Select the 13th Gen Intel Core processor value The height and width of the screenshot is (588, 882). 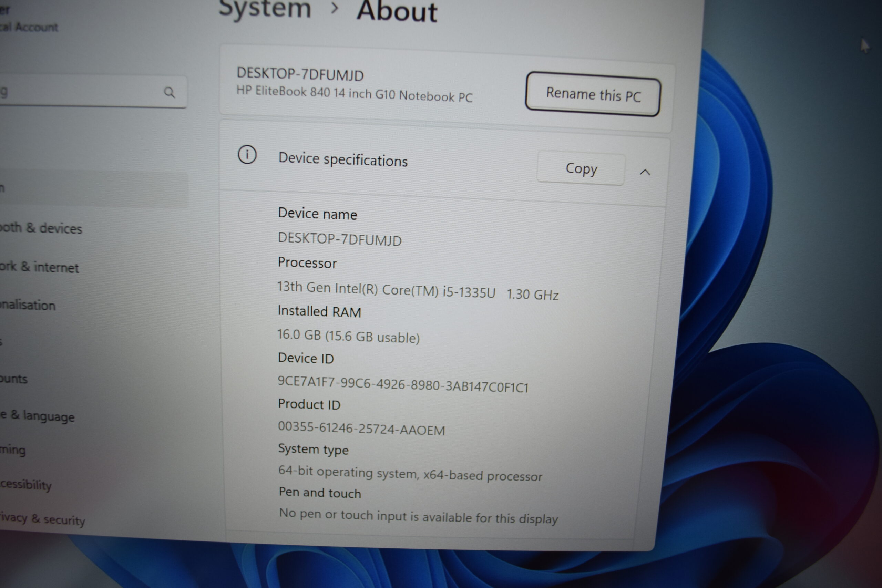click(x=418, y=291)
